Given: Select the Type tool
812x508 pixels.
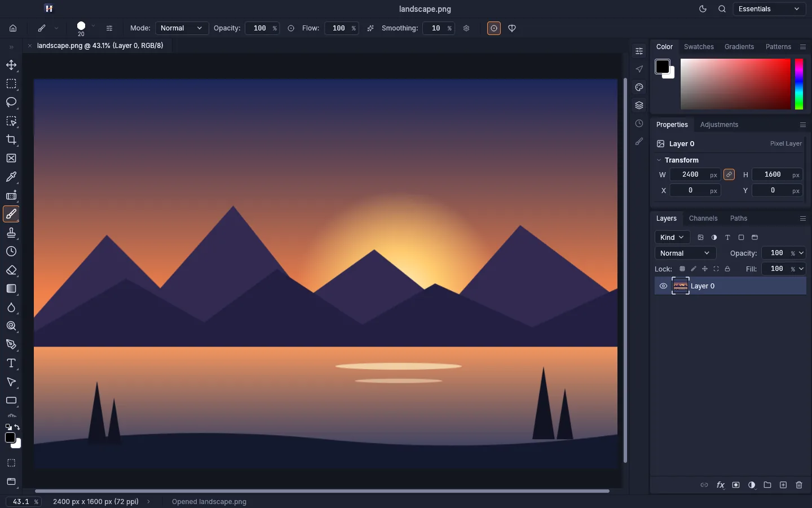Looking at the screenshot, I should [11, 363].
